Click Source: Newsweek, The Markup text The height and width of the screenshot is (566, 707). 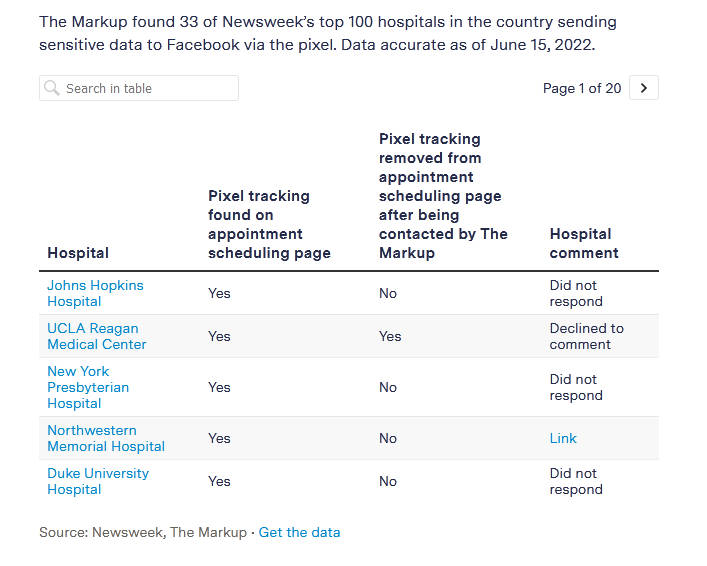[x=142, y=532]
